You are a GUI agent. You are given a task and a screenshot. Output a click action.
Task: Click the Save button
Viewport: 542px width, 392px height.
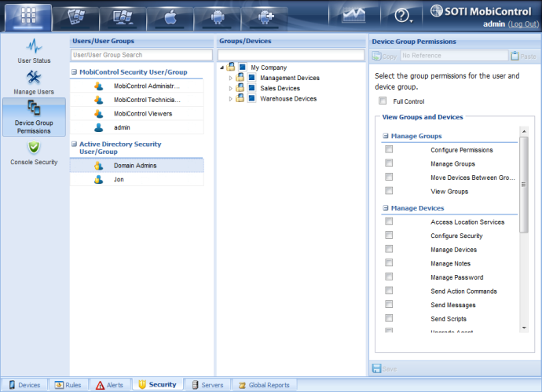[384, 369]
